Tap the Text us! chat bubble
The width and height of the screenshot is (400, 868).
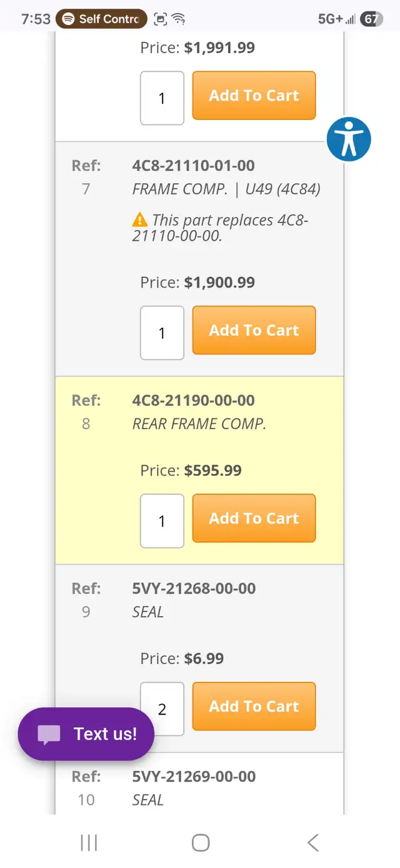coord(86,734)
